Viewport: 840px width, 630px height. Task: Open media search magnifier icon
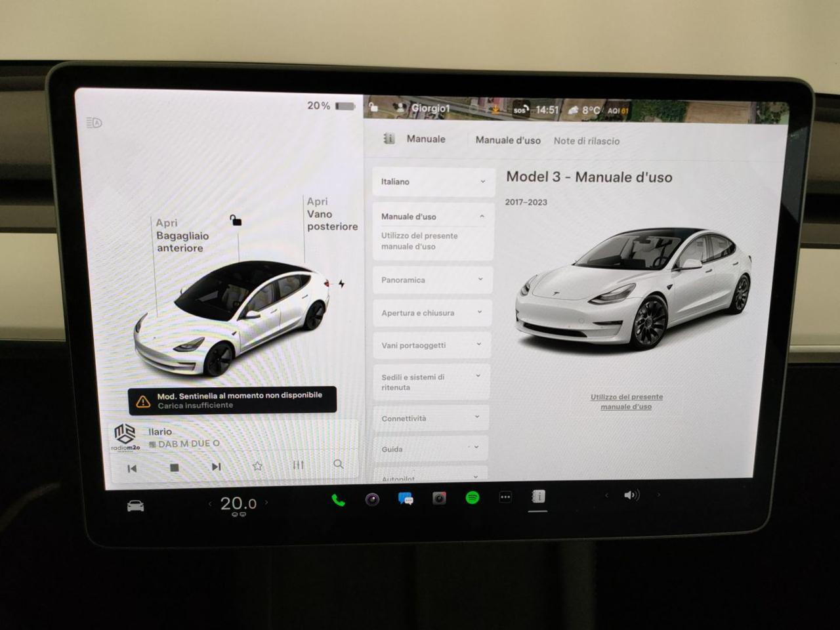click(338, 464)
